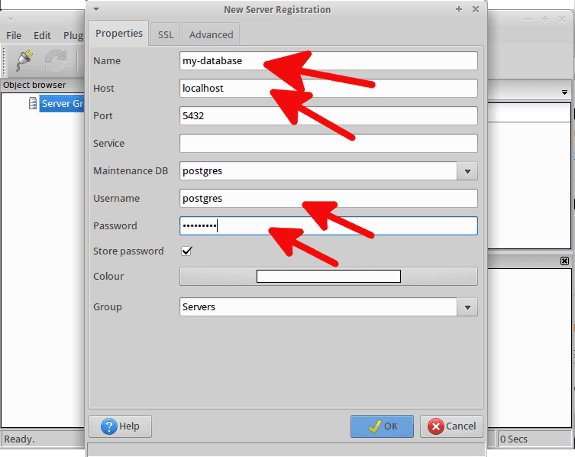575x457 pixels.
Task: Pick a colour using the Colour swatch
Action: point(328,276)
